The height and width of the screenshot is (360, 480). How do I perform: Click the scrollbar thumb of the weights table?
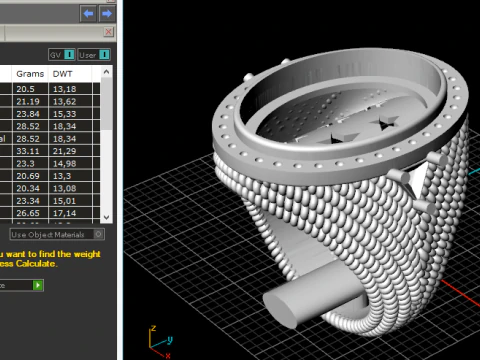pyautogui.click(x=106, y=104)
